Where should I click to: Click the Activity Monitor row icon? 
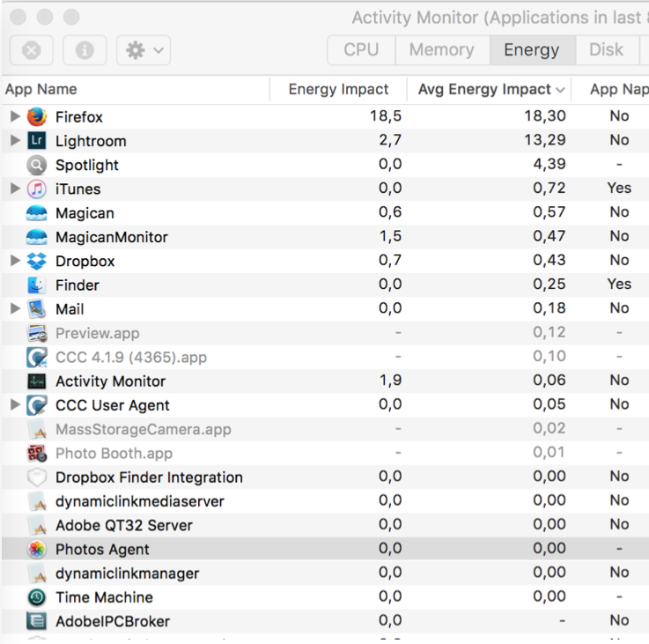point(37,381)
